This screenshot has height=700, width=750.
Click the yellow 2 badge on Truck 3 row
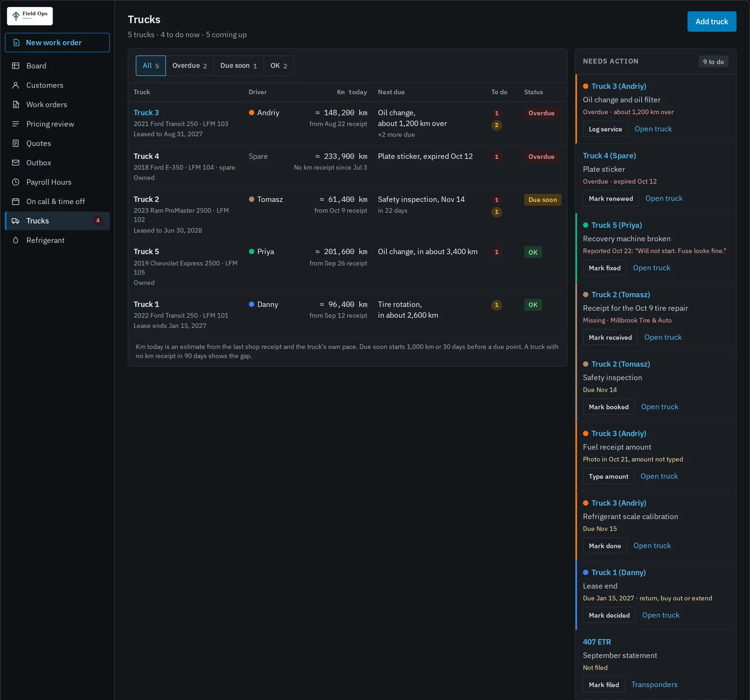click(x=496, y=125)
